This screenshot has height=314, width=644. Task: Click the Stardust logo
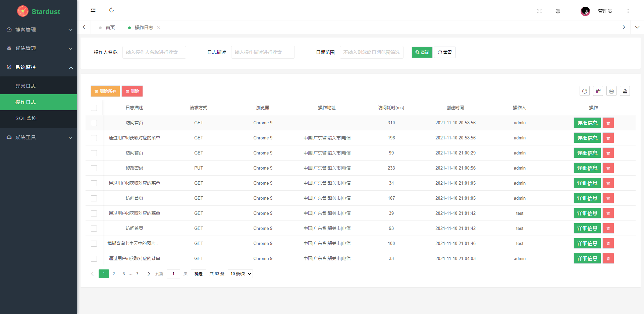coord(39,11)
